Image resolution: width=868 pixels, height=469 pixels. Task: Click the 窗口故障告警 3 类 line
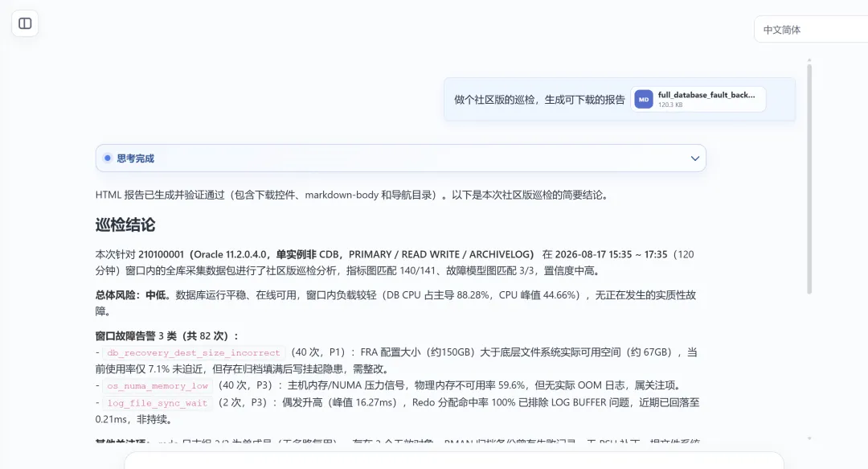167,336
